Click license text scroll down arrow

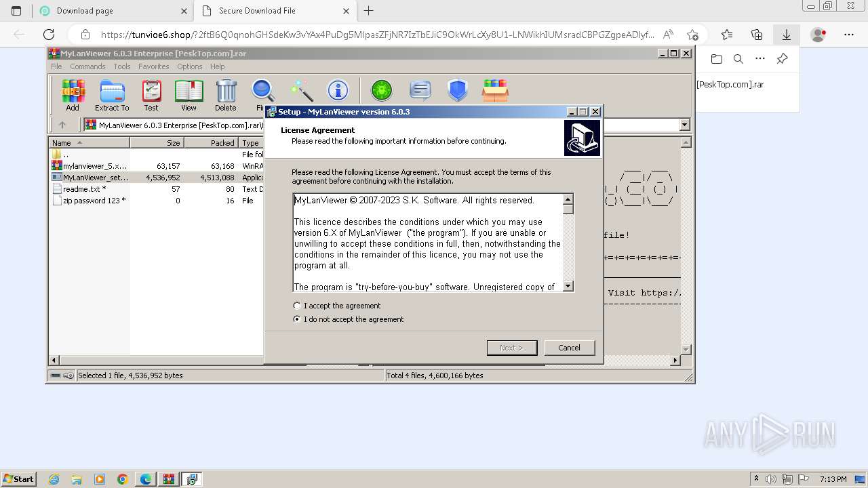point(568,286)
